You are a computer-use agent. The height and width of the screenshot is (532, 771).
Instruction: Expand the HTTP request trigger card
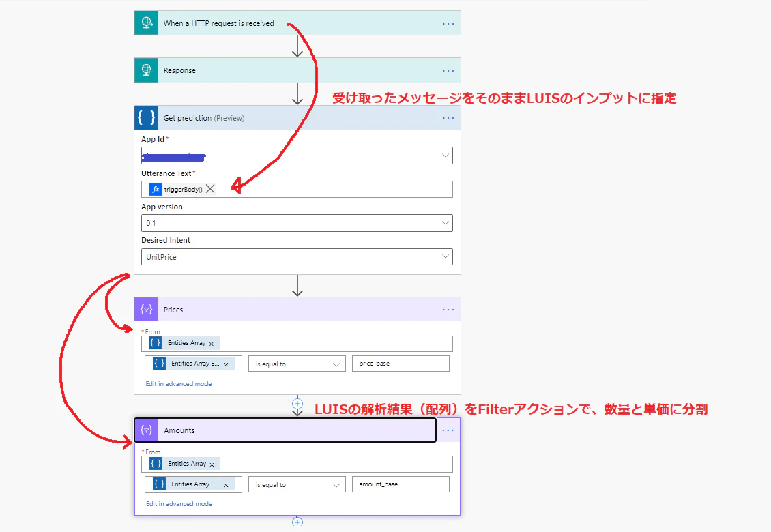point(297,23)
